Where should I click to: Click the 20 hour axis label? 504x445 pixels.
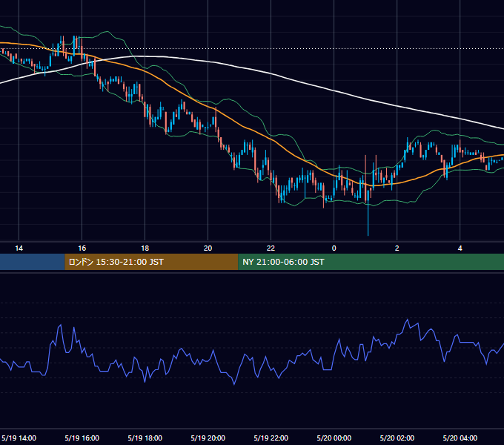208,248
